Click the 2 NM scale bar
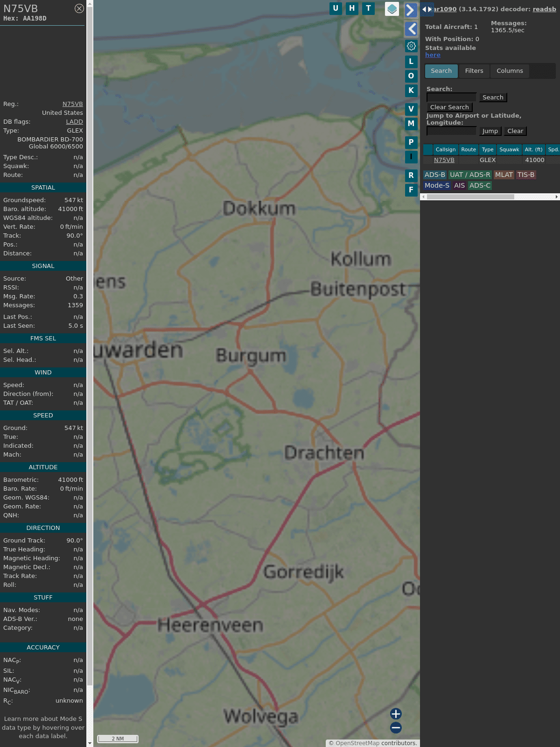The width and height of the screenshot is (560, 747). tap(118, 739)
